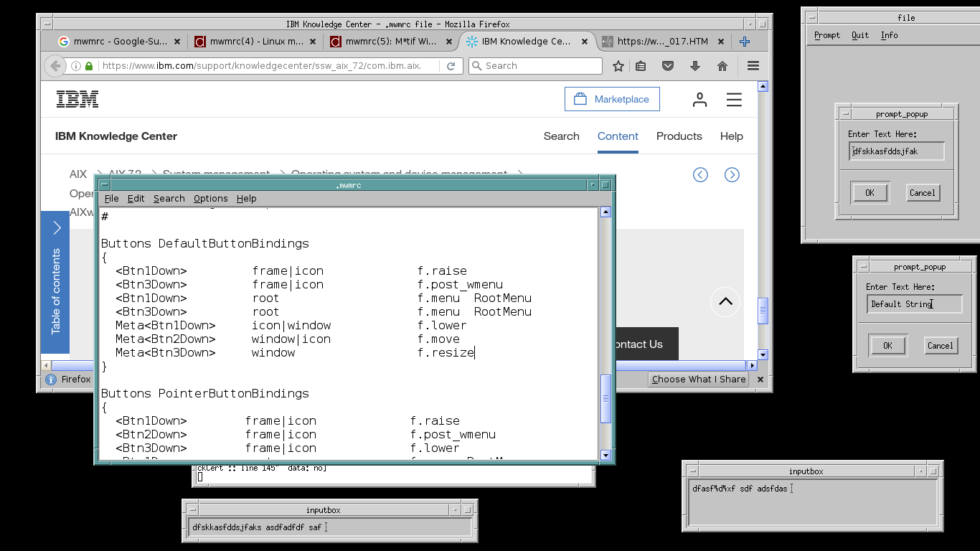Click the .mwmrc editor scroll up arrow

[x=606, y=212]
